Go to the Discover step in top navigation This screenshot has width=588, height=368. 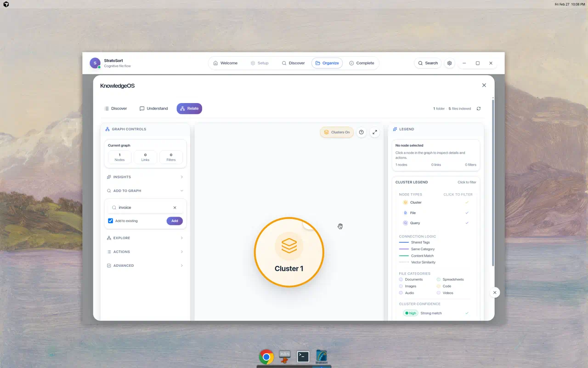point(293,63)
